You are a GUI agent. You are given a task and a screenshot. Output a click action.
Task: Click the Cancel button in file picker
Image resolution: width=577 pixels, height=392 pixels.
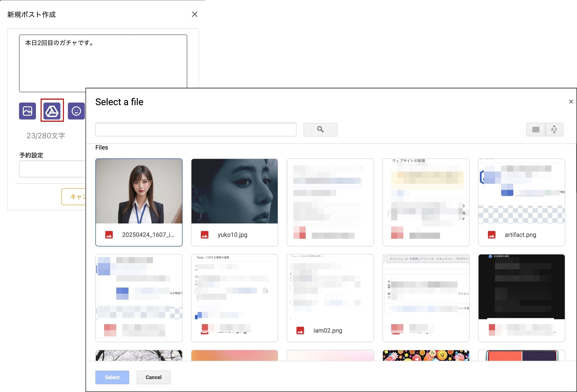[x=153, y=377]
